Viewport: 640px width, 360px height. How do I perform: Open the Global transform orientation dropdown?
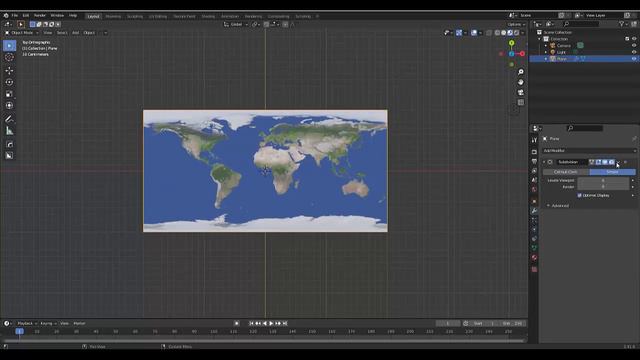(236, 24)
